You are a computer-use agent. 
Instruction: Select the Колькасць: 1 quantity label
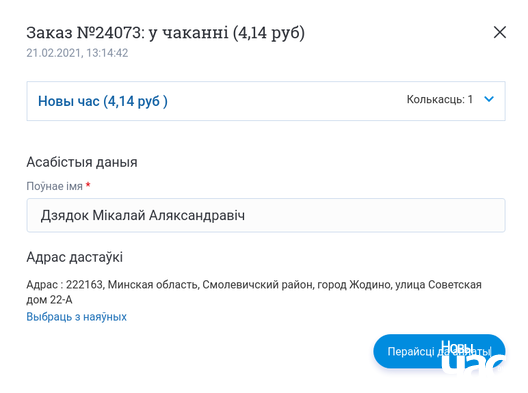pyautogui.click(x=440, y=99)
